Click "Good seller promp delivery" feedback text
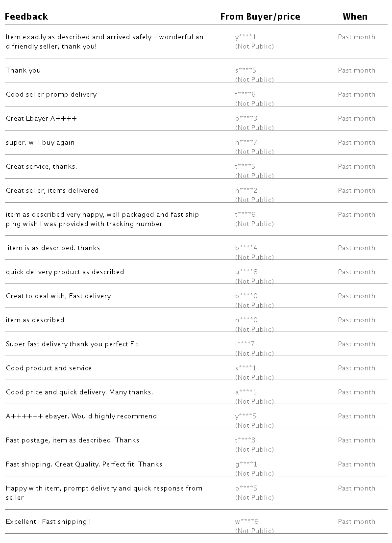This screenshot has height=543, width=392. click(51, 95)
